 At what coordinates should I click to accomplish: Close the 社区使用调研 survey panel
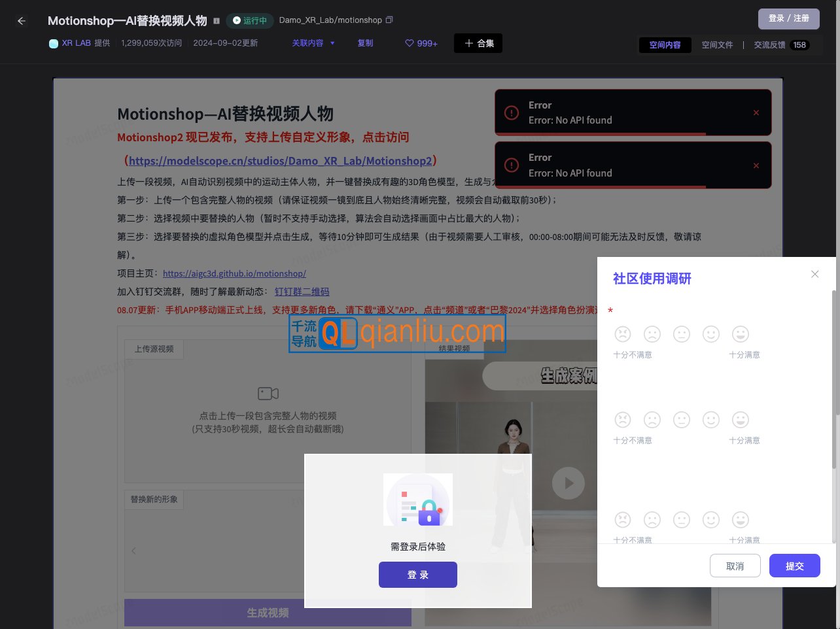(x=814, y=274)
